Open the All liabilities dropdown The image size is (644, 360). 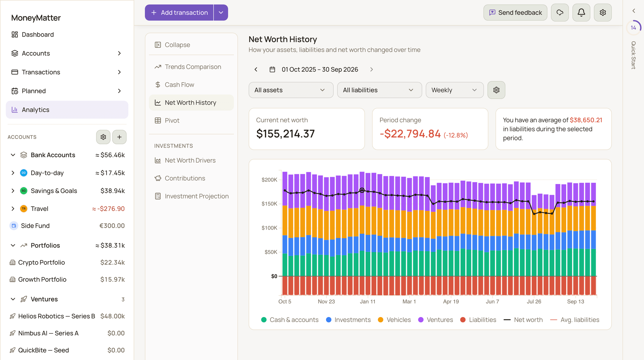[379, 90]
